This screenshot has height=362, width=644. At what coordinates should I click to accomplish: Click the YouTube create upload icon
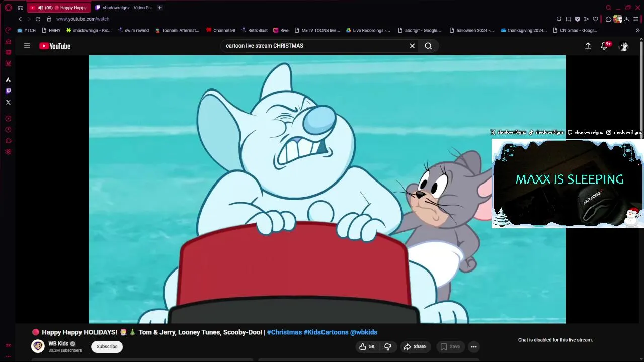tap(588, 46)
